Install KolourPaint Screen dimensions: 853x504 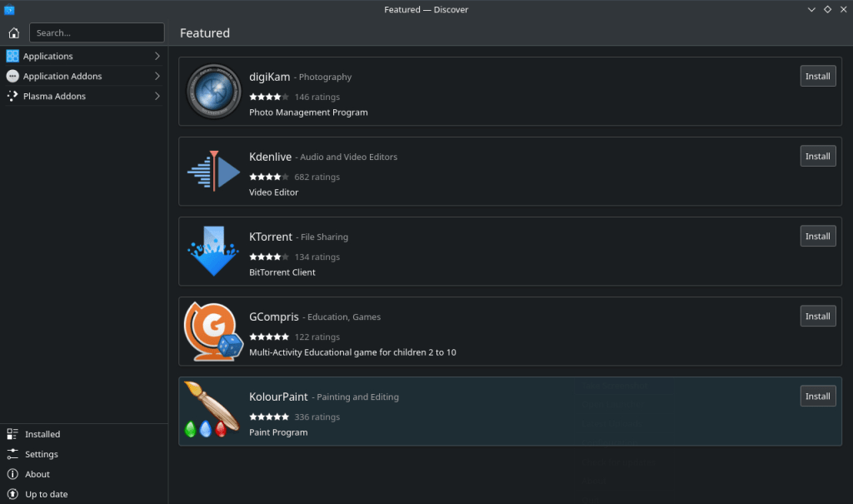coord(818,397)
